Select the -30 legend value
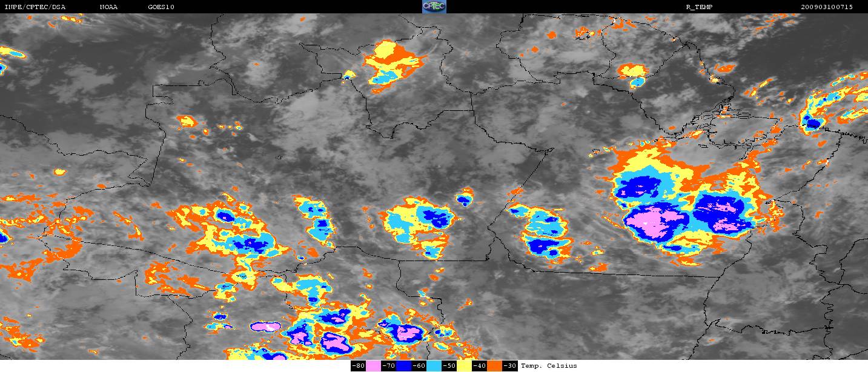The height and width of the screenshot is (372, 868). click(x=509, y=366)
